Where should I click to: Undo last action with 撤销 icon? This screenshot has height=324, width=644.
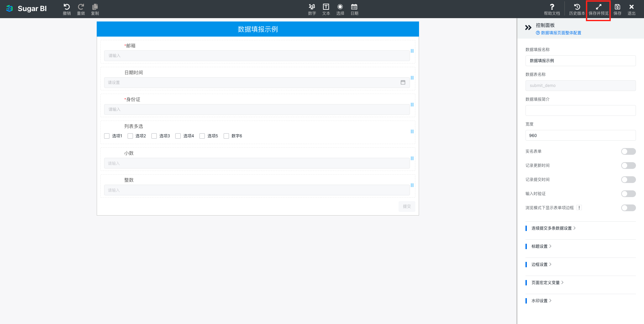[67, 9]
